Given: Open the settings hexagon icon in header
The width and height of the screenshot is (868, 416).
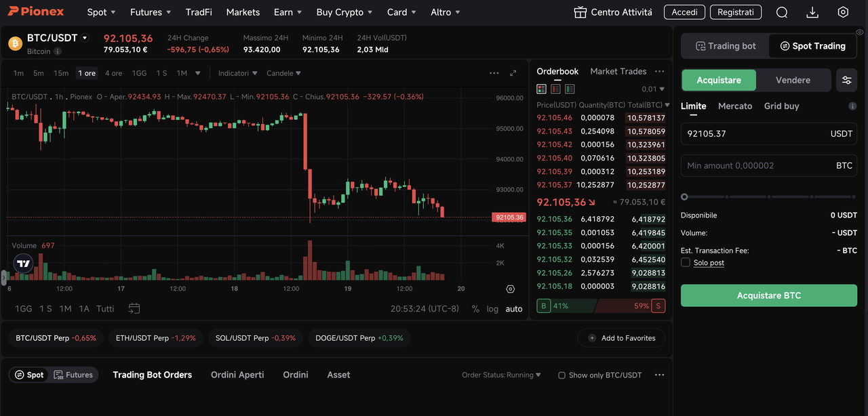Looking at the screenshot, I should [843, 12].
